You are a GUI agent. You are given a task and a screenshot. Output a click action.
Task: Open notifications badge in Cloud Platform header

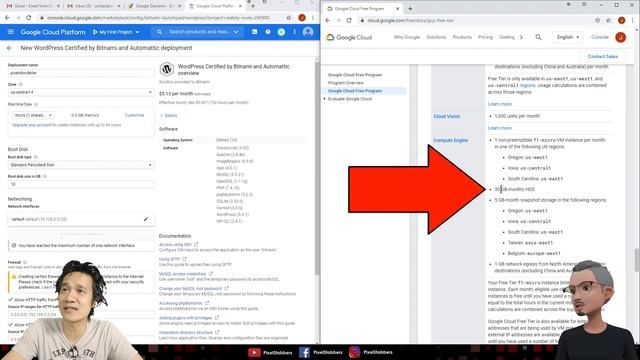tap(281, 32)
